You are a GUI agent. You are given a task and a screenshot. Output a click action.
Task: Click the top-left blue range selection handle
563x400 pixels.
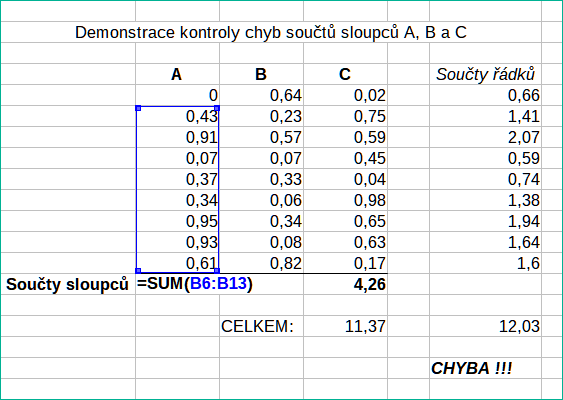138,108
